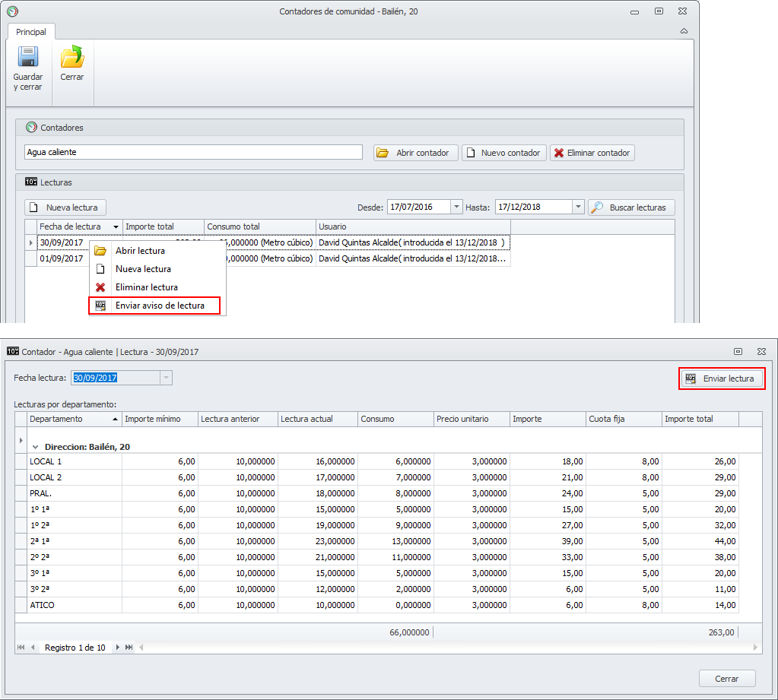Select Abrir lectura from context menu
The image size is (778, 700).
[x=140, y=251]
